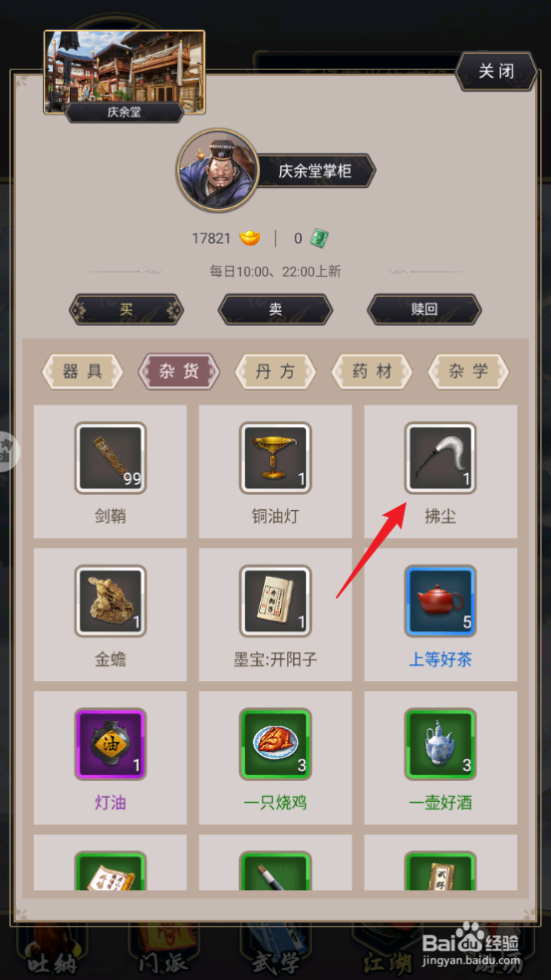
Task: Open the 墨宝:开阳子 scroll item
Action: [x=275, y=614]
